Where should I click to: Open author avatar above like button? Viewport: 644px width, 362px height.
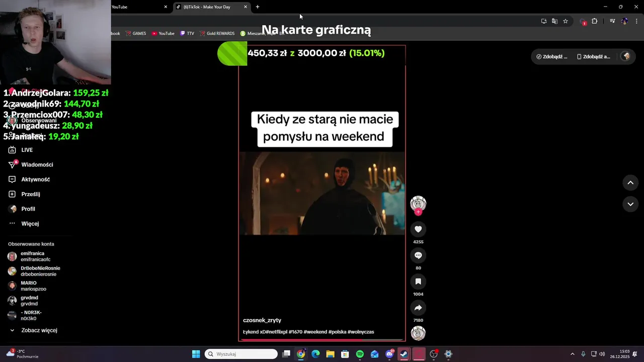pyautogui.click(x=418, y=203)
